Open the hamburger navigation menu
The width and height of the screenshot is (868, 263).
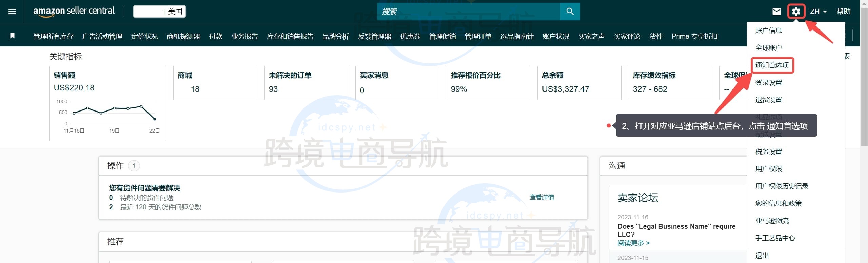(x=12, y=12)
